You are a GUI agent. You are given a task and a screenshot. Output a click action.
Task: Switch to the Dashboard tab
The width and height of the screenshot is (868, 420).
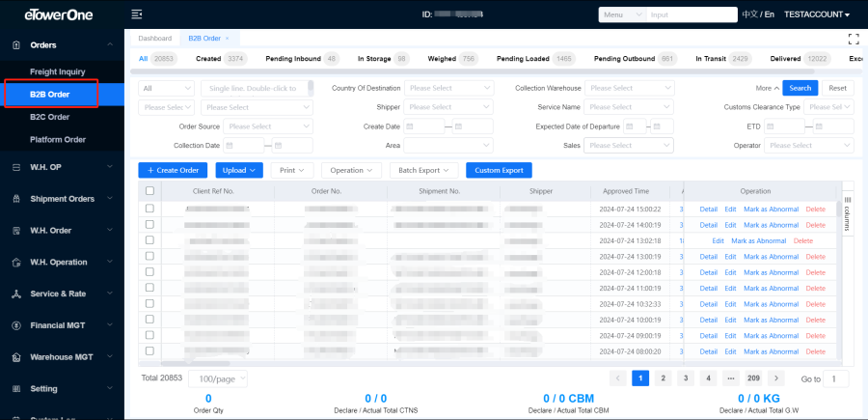154,39
